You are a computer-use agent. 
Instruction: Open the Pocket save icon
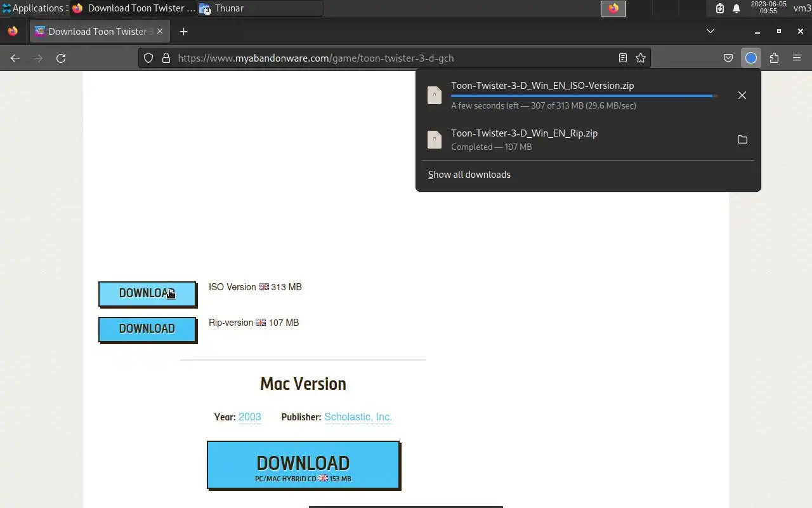728,58
